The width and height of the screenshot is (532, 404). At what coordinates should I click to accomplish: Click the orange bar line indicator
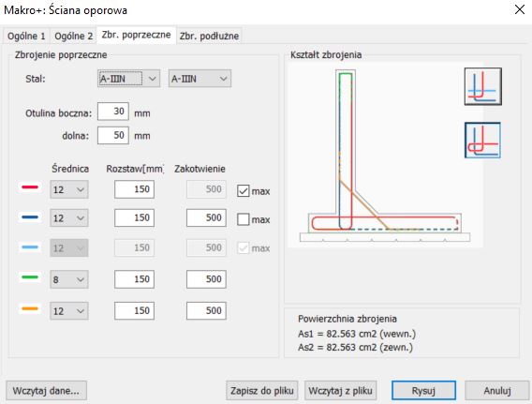pos(30,308)
